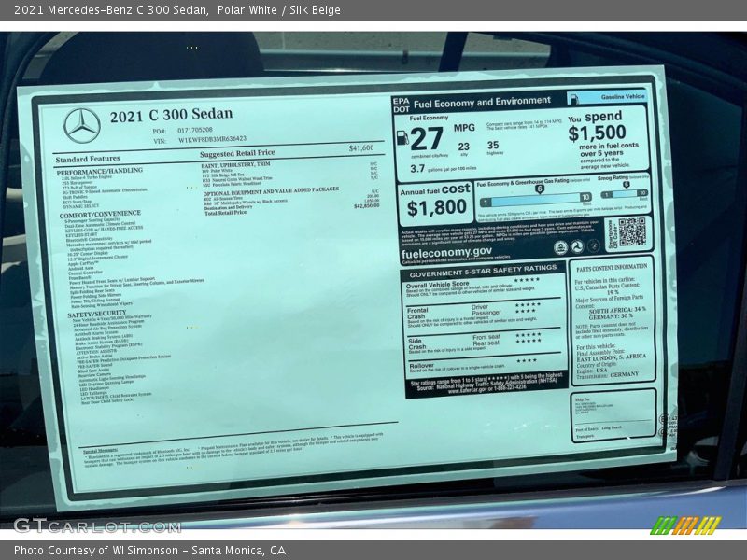Click the GERMANY: 30 % entry
Image resolution: width=747 pixels, height=560 pixels.
click(x=611, y=316)
